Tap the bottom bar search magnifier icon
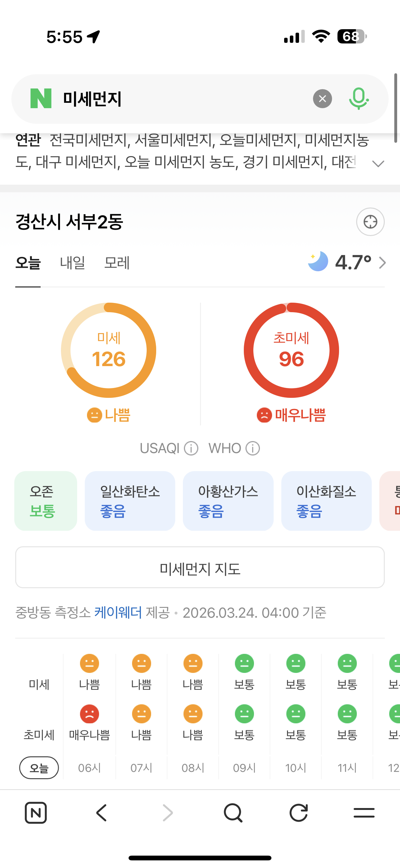400x868 pixels. [x=233, y=813]
